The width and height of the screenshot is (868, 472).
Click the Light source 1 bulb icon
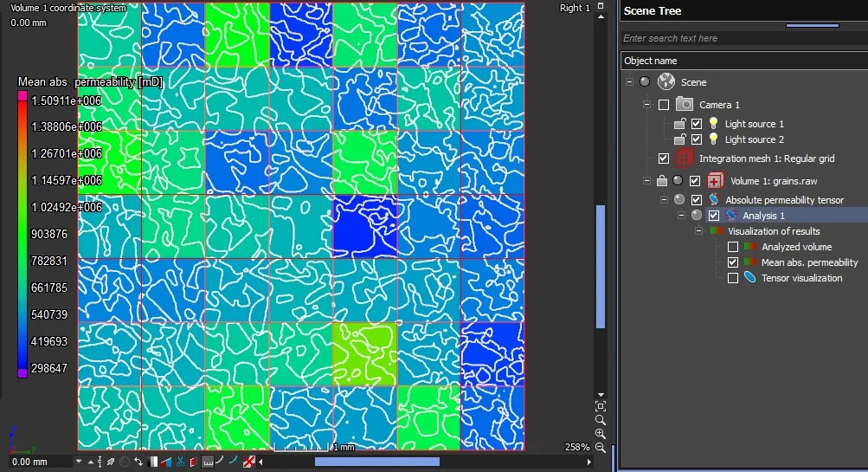714,123
